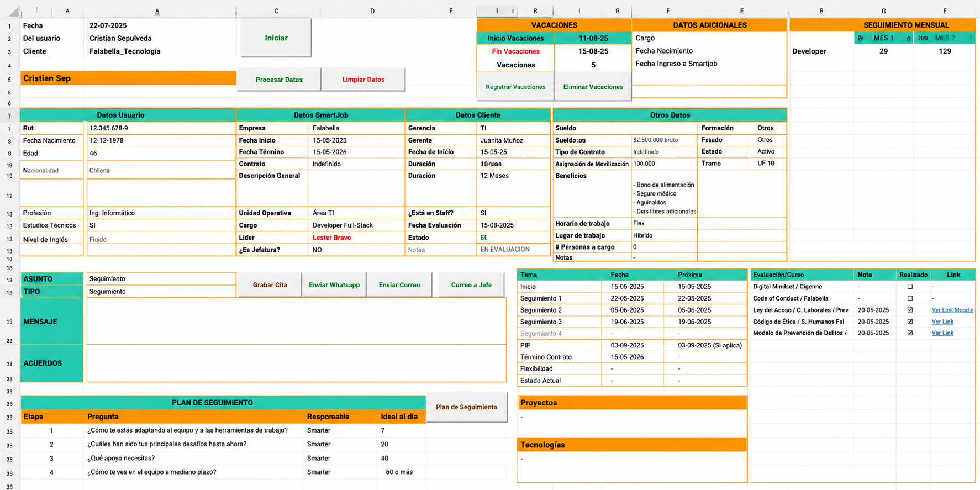This screenshot has width=980, height=490.
Task: Select the Proyectos section header
Action: [x=632, y=403]
